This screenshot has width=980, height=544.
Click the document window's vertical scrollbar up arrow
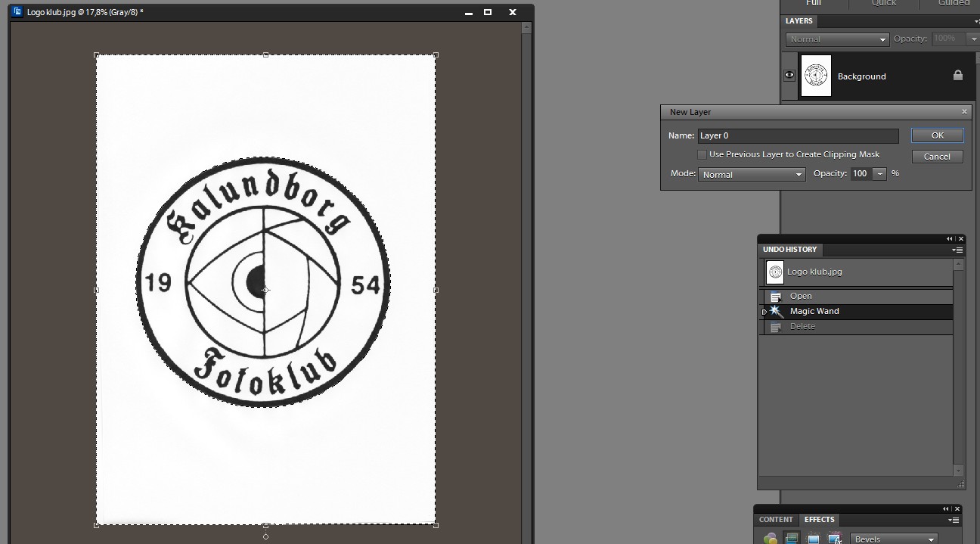[527, 28]
